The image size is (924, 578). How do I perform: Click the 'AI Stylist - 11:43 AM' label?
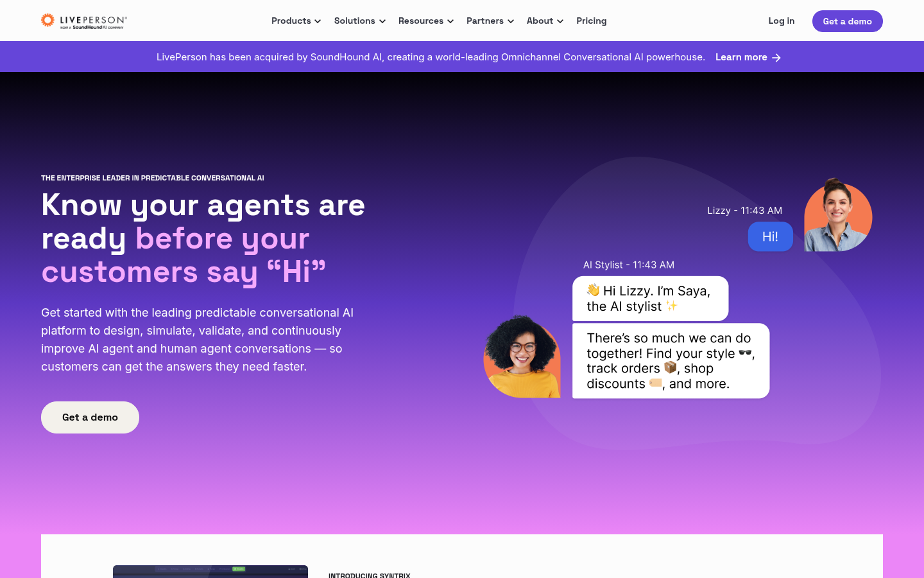click(x=629, y=265)
